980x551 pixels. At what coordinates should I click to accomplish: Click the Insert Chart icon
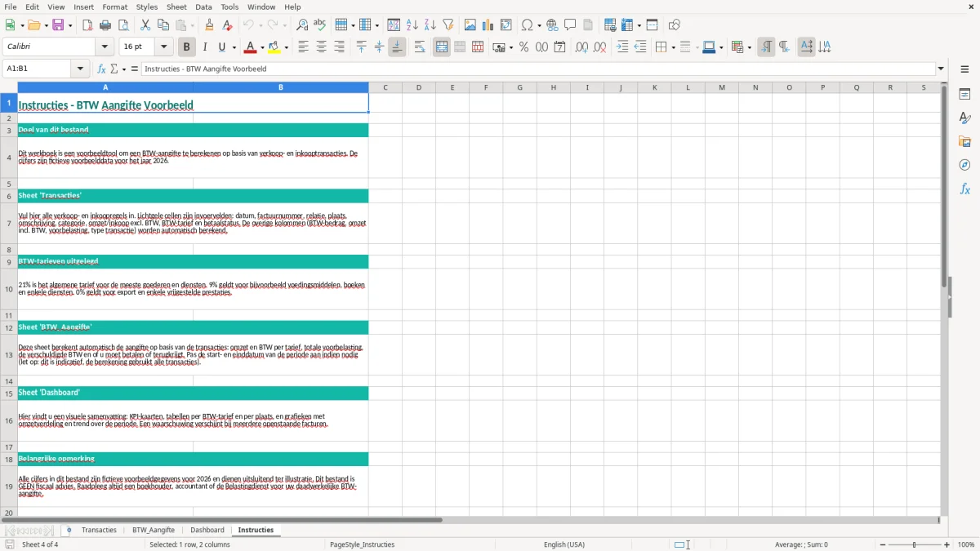(488, 25)
